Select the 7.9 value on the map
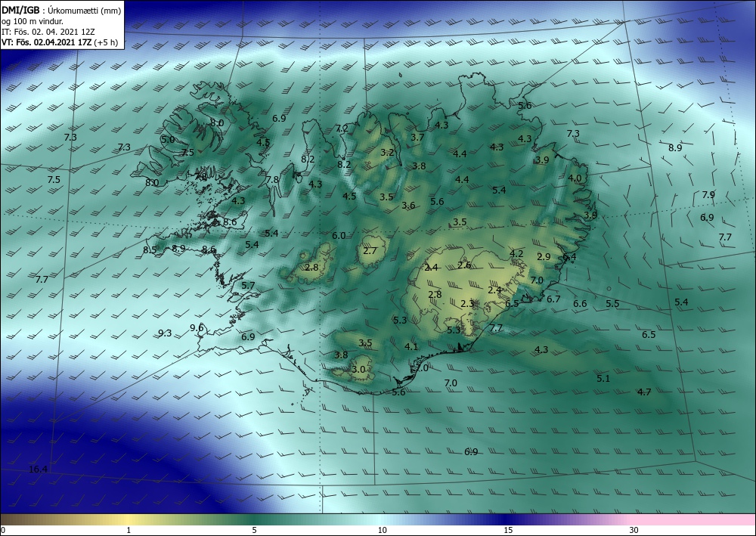 click(x=708, y=195)
